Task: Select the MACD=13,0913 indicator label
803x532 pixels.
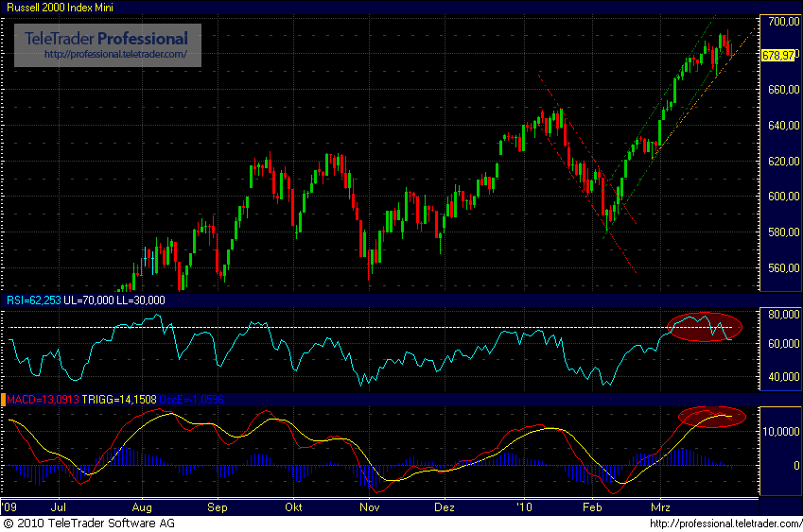Action: (x=43, y=400)
